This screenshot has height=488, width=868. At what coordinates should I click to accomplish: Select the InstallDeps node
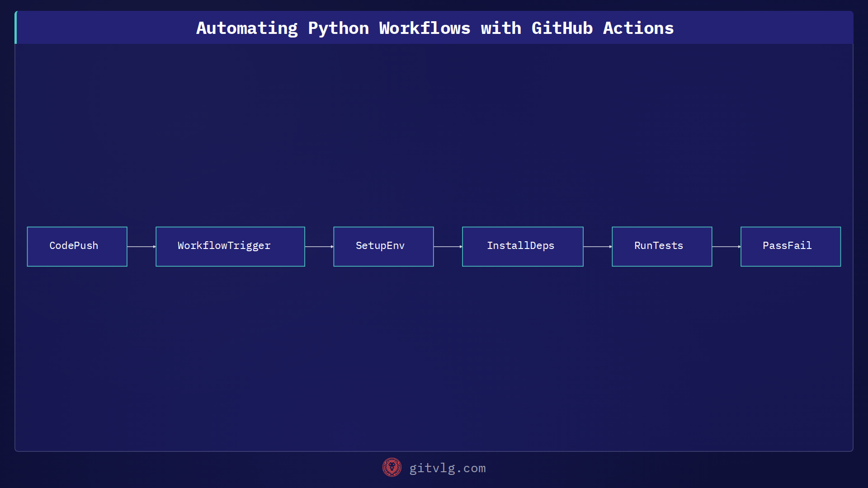click(x=523, y=246)
